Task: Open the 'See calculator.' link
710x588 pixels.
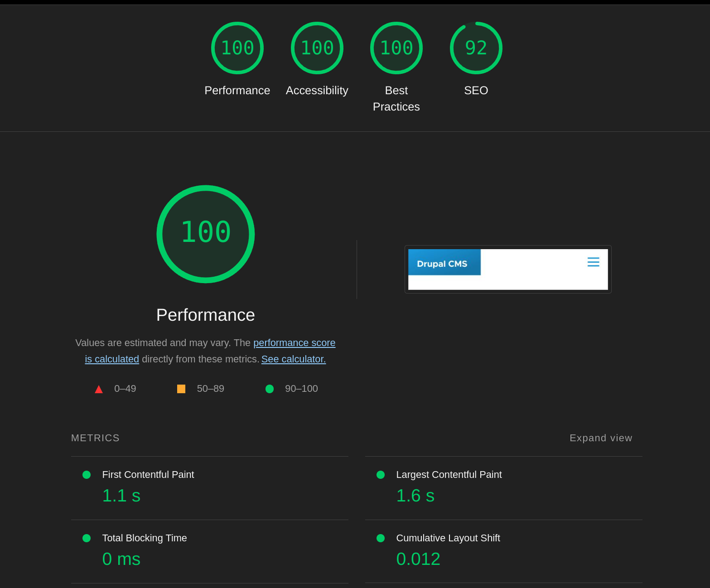Action: tap(294, 359)
